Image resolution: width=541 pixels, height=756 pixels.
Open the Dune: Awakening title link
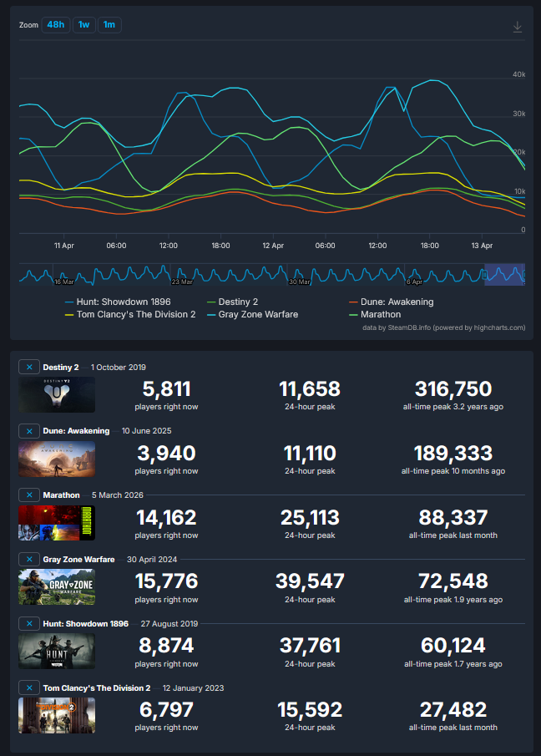coord(76,431)
